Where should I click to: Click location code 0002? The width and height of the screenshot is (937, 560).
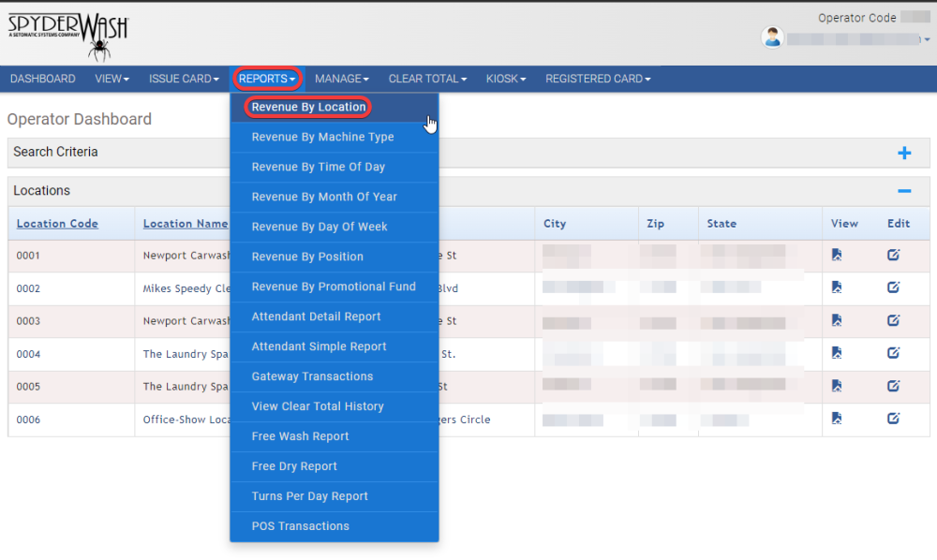click(28, 288)
